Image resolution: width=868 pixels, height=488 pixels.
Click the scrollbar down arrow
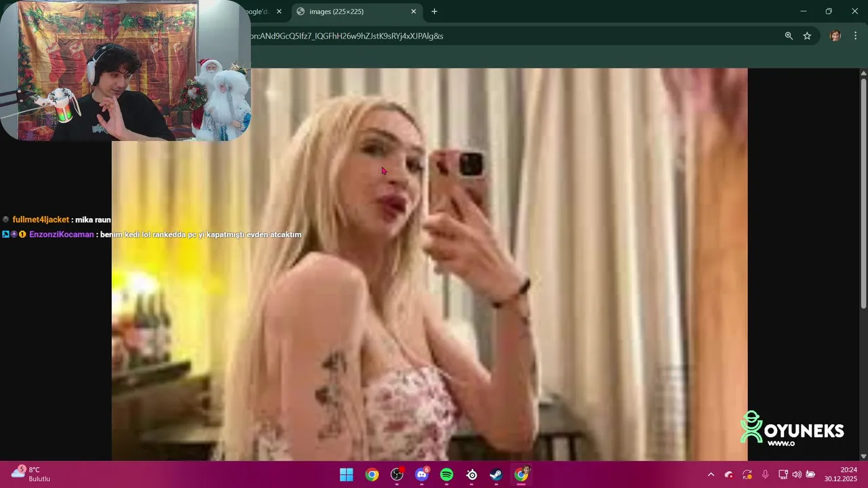click(x=863, y=456)
